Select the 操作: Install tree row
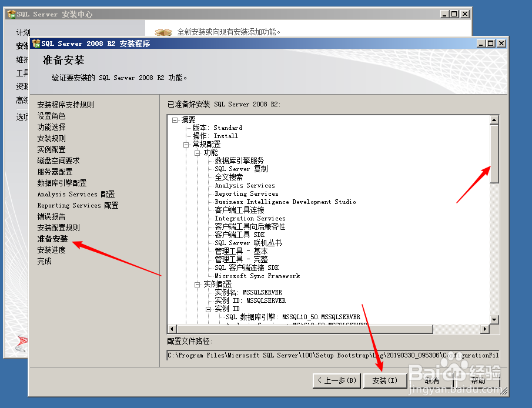This screenshot has width=532, height=408. [216, 136]
